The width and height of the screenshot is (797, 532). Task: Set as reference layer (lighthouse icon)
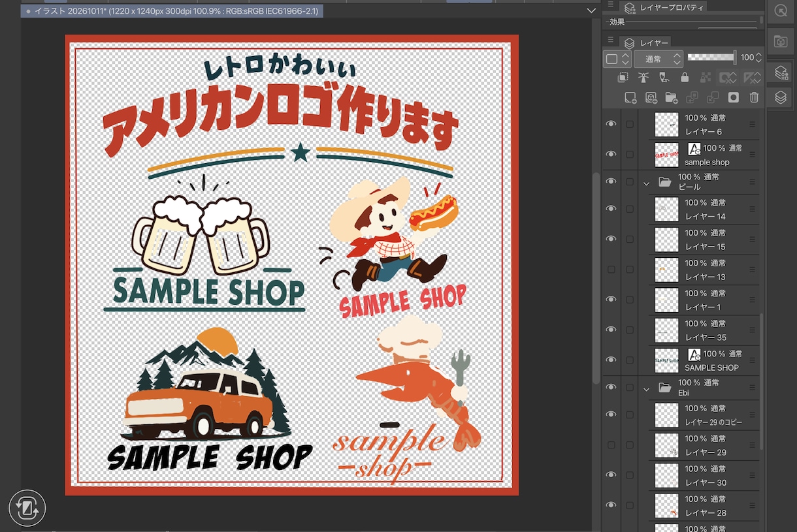[x=643, y=78]
